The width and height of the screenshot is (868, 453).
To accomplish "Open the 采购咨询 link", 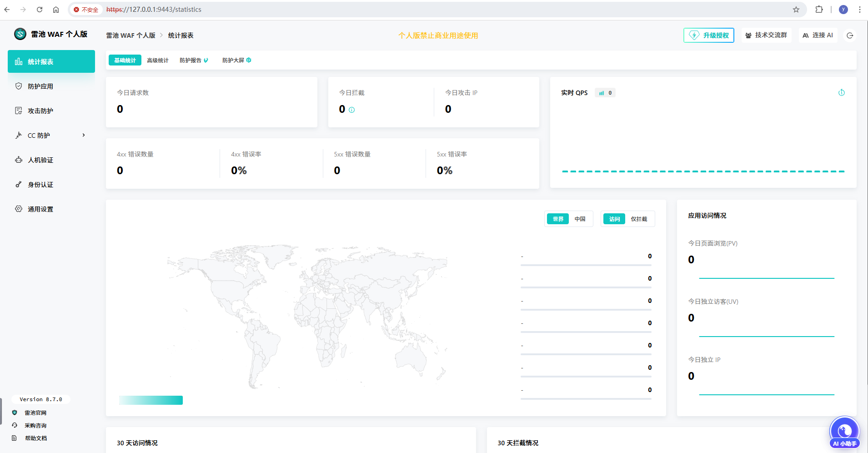I will tap(35, 425).
